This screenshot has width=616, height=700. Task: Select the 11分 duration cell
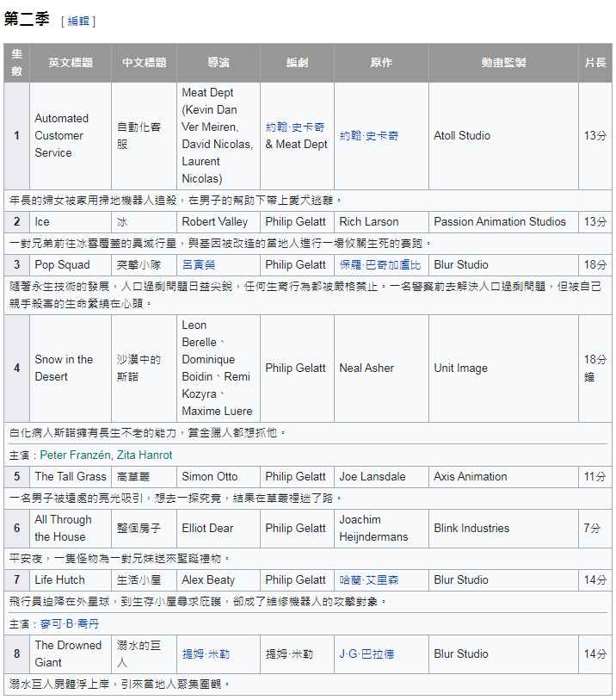tap(595, 477)
